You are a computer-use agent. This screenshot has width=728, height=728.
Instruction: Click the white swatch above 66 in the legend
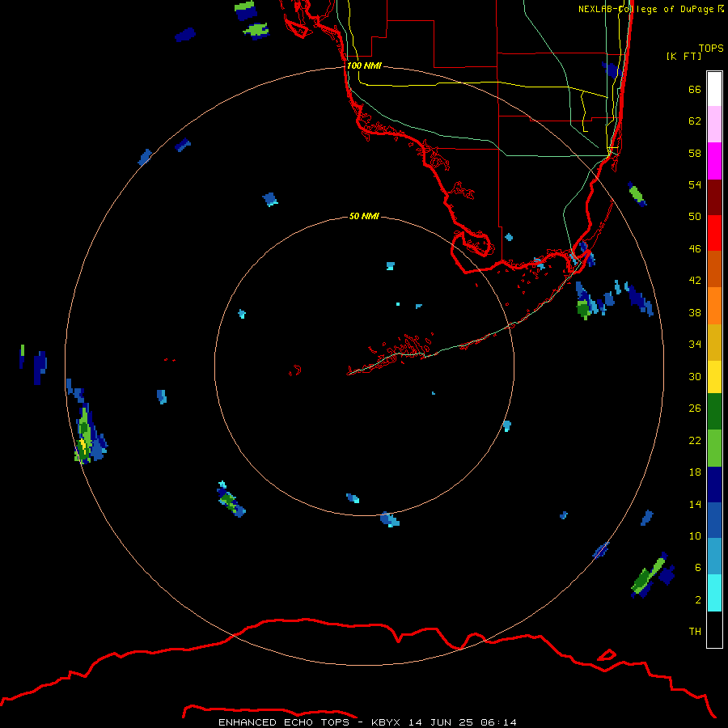pyautogui.click(x=714, y=89)
